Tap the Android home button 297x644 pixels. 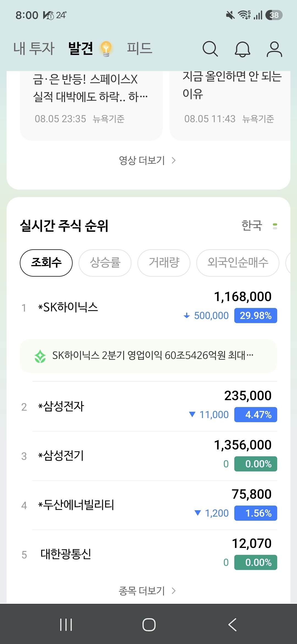point(149,624)
